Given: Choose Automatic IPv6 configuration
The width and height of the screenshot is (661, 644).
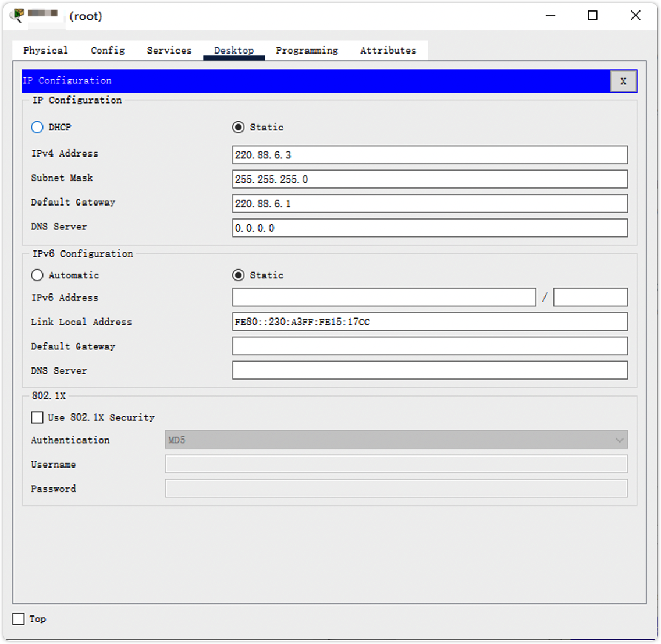Looking at the screenshot, I should [x=37, y=275].
